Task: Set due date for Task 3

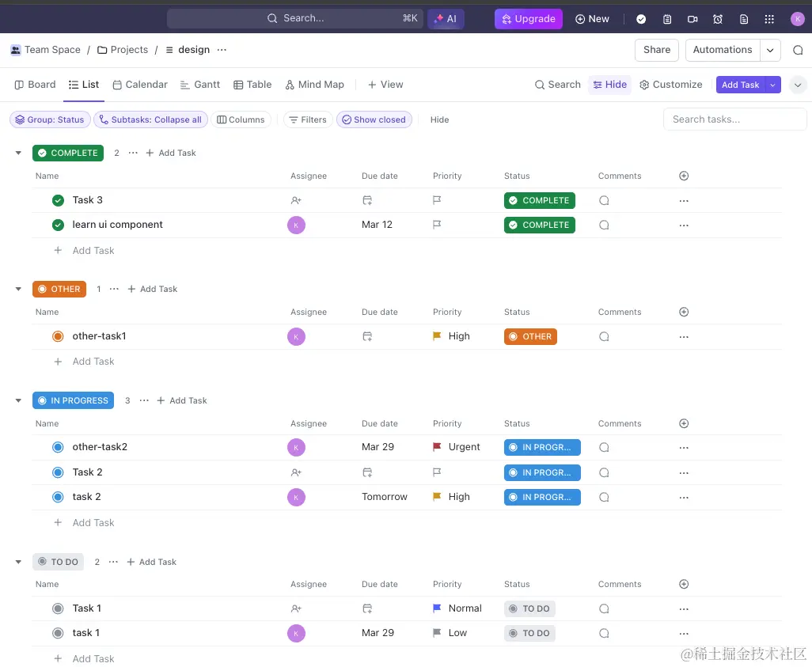Action: [x=367, y=200]
